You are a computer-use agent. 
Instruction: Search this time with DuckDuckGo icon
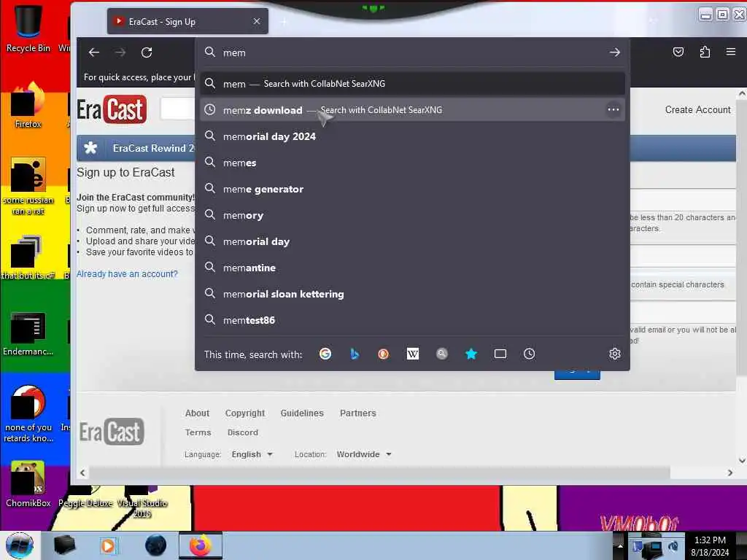point(384,354)
